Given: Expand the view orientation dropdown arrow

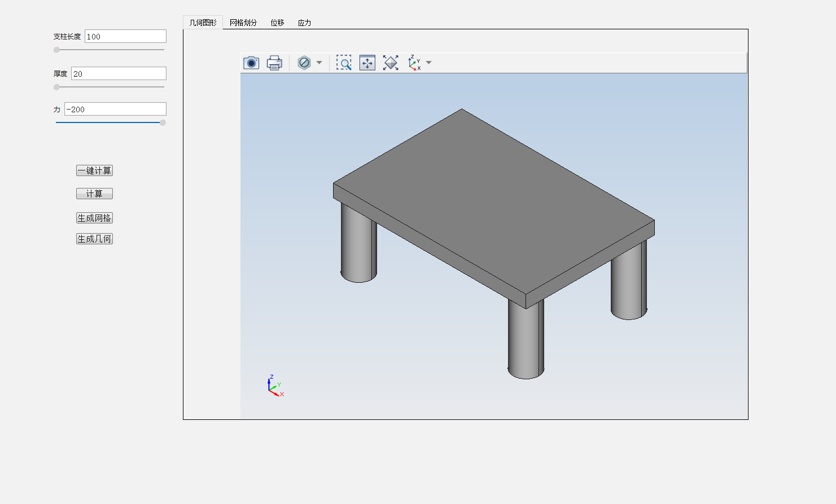Looking at the screenshot, I should [429, 63].
